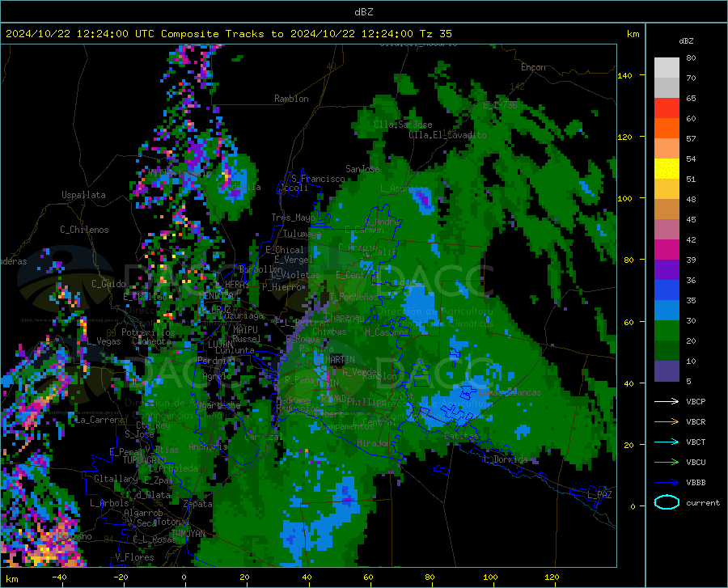Select the dotted yellow 51-54 dBZ swatch

coord(667,169)
